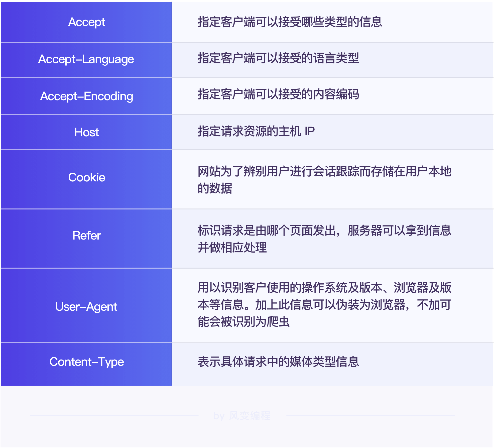Click the Cookie description first line
494x448 pixels.
pyautogui.click(x=324, y=171)
